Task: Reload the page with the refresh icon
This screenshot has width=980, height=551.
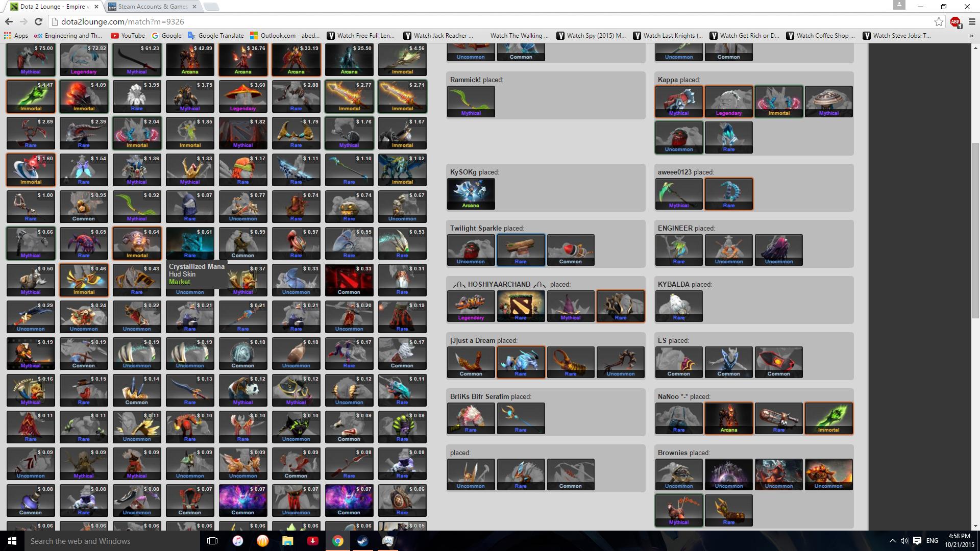Action: pyautogui.click(x=38, y=21)
